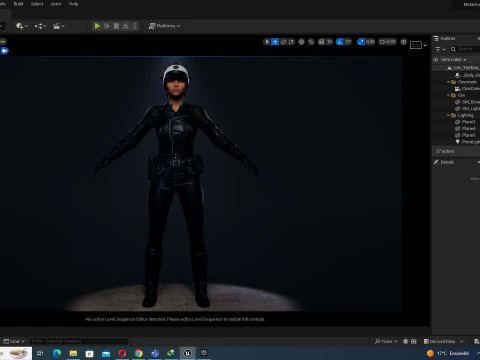The height and width of the screenshot is (360, 480).
Task: Open grid snap size value 10
Action: click(x=329, y=42)
